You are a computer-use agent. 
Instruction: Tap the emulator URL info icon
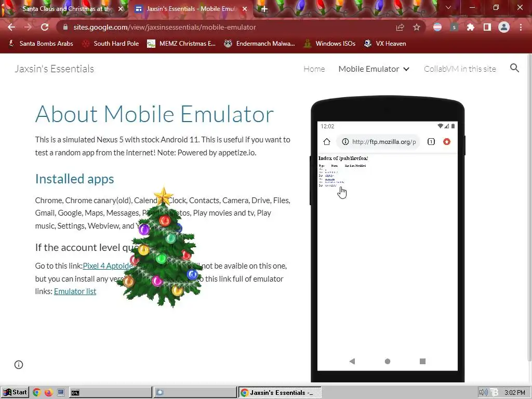[x=345, y=142]
